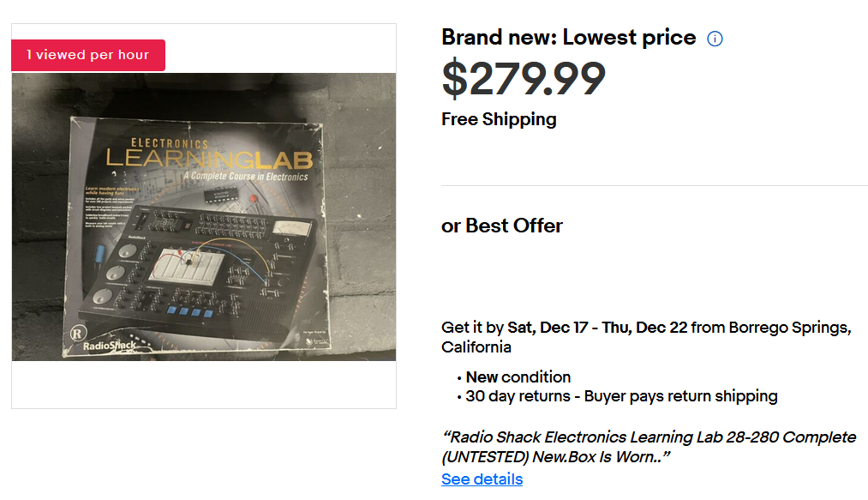Click the seller's quoted item description
868x500 pixels.
[x=649, y=447]
